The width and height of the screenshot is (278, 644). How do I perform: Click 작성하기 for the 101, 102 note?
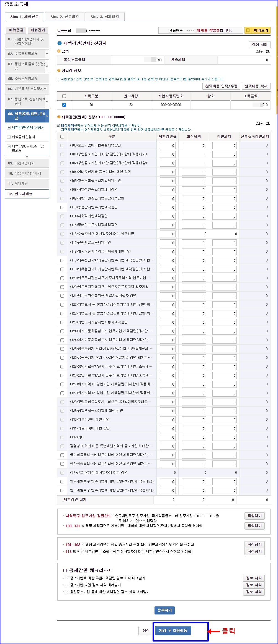(x=254, y=544)
